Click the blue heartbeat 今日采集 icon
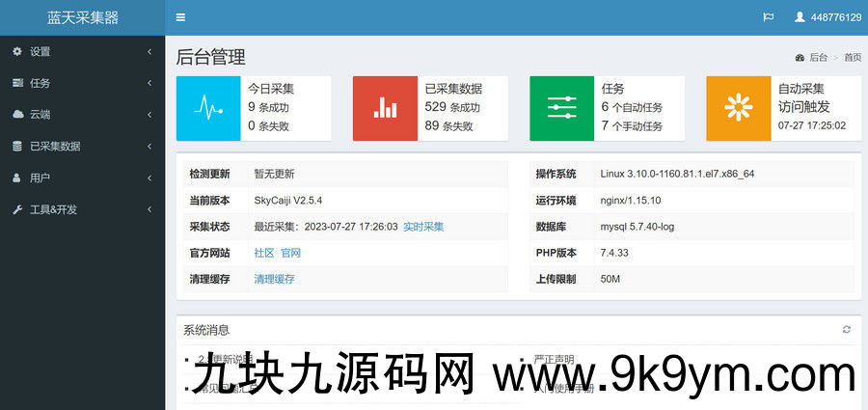868x410 pixels. 208,108
